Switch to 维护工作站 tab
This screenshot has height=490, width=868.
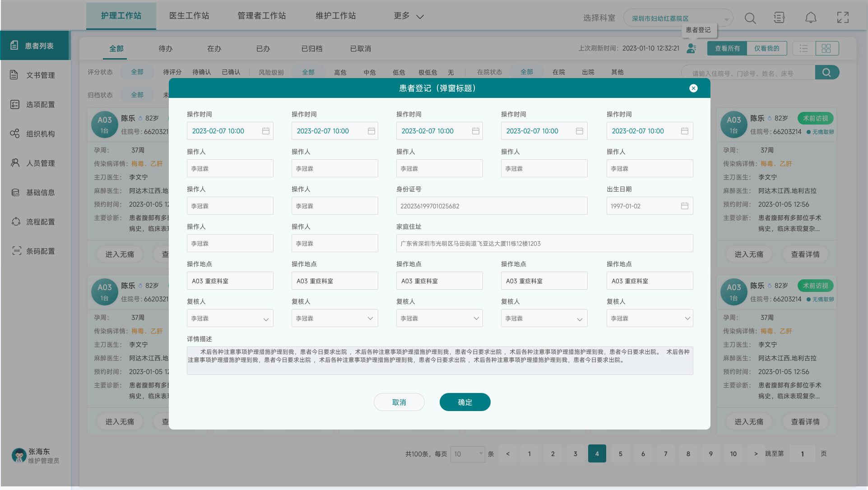[336, 16]
